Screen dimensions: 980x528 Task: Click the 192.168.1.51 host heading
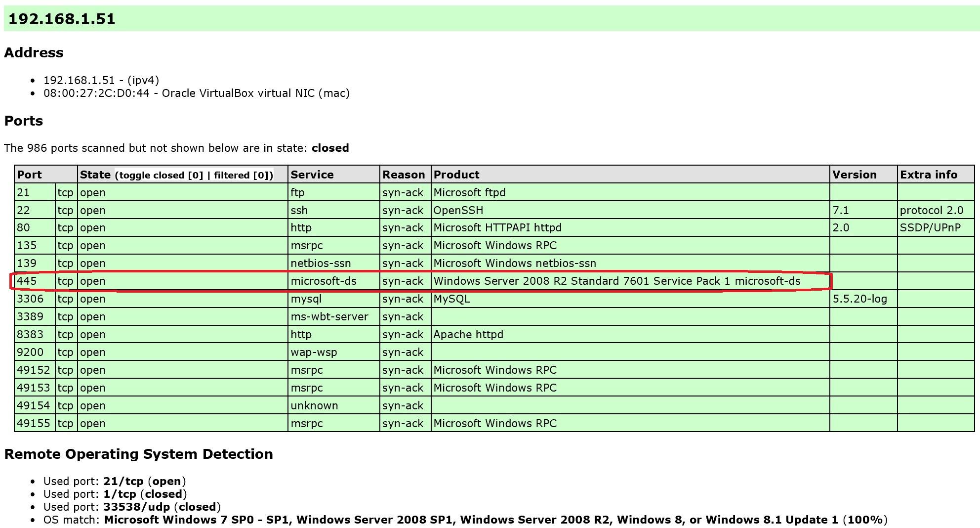pos(62,20)
